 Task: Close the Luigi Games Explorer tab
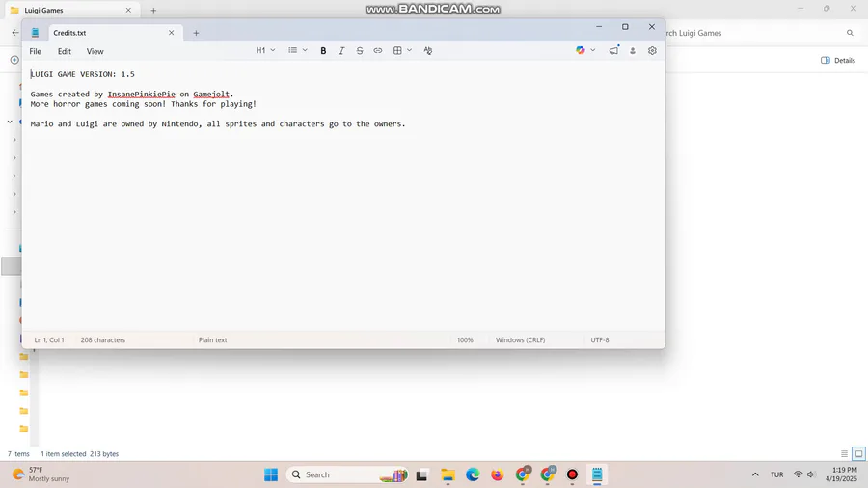pyautogui.click(x=128, y=10)
